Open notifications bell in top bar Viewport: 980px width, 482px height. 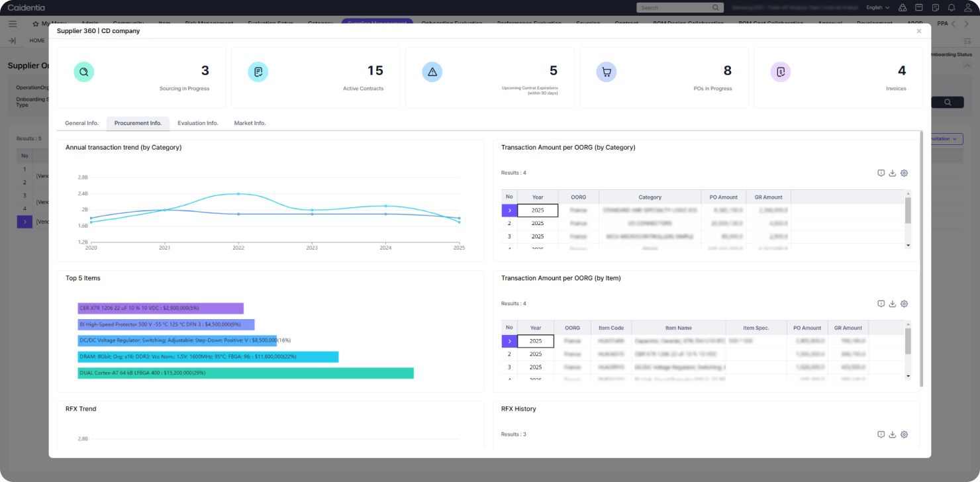coord(951,7)
